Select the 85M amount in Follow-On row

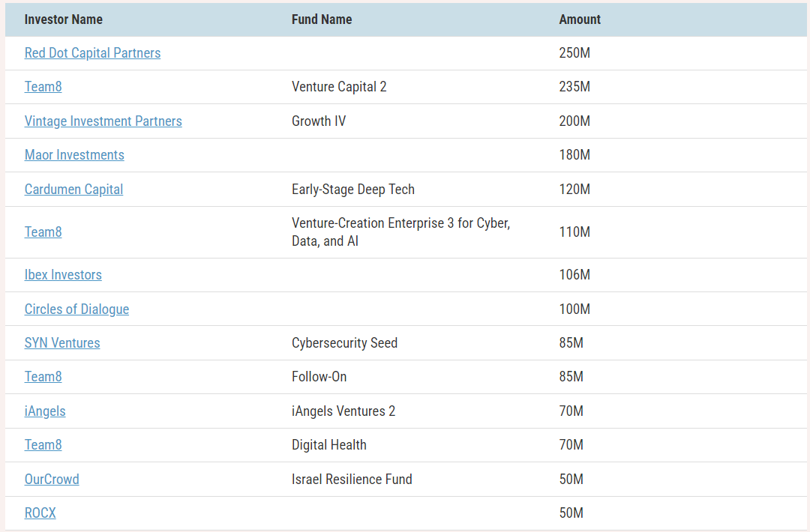pyautogui.click(x=571, y=377)
